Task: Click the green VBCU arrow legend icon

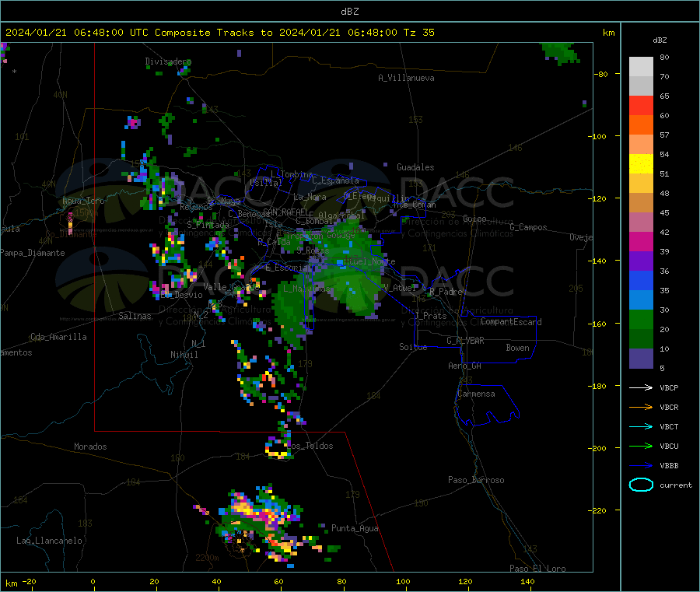Action: [641, 446]
